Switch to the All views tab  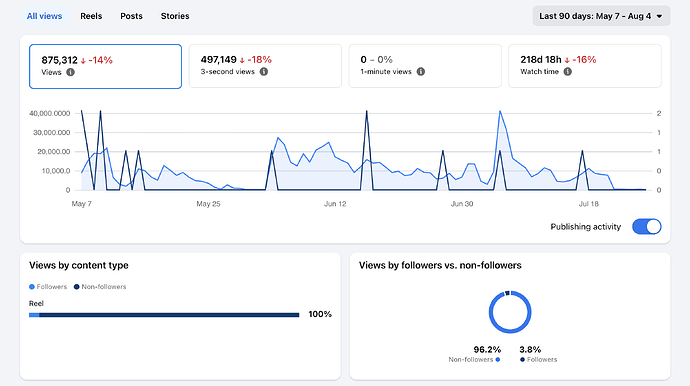click(44, 16)
